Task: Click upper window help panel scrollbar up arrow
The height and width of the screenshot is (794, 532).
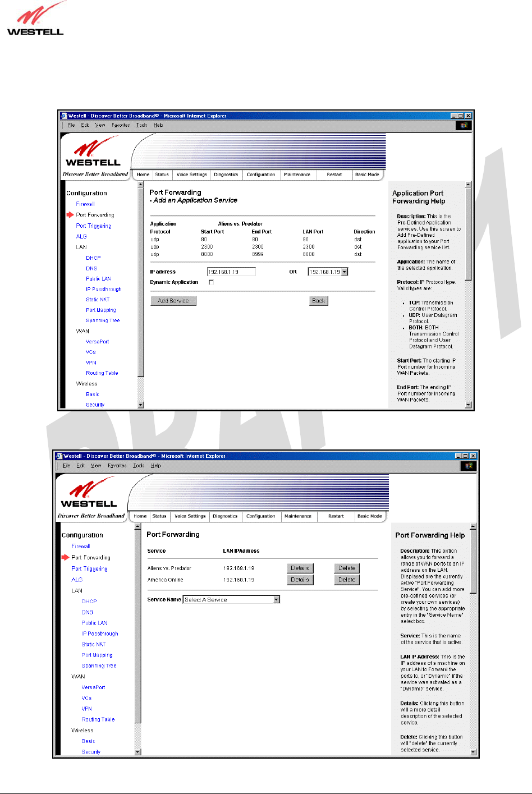Action: tap(469, 184)
